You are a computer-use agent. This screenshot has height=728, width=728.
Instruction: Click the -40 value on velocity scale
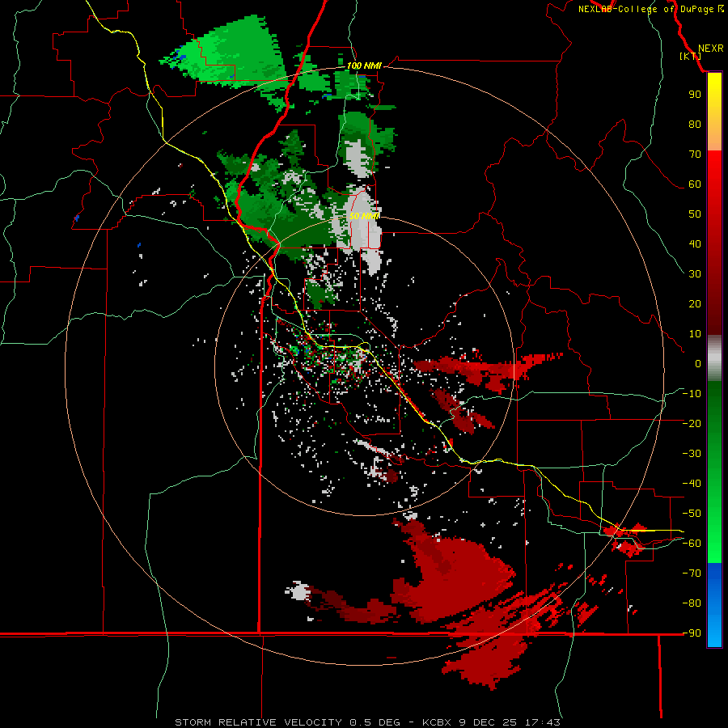tap(692, 484)
